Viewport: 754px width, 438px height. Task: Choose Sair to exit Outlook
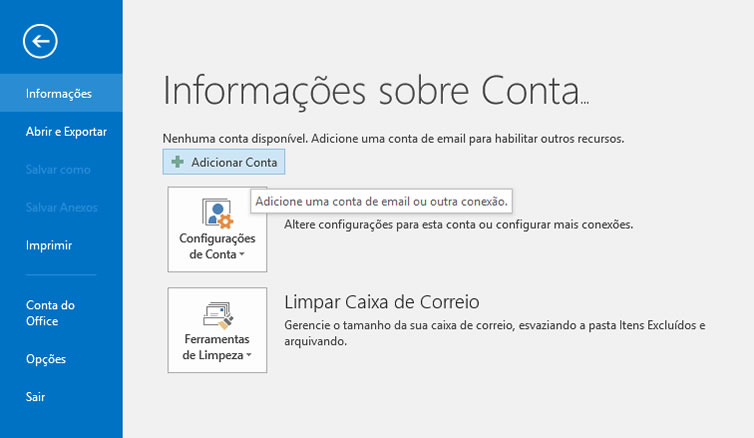pos(35,397)
